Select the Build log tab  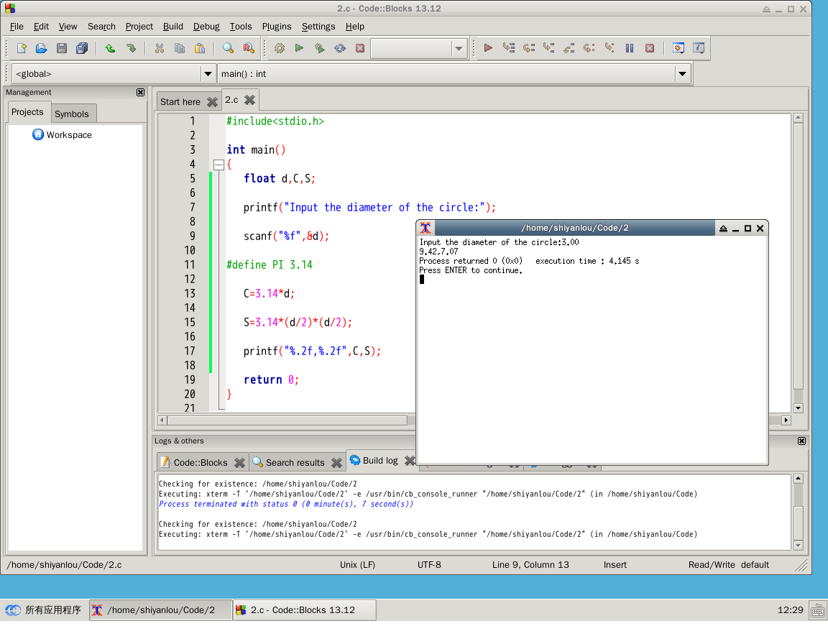380,460
